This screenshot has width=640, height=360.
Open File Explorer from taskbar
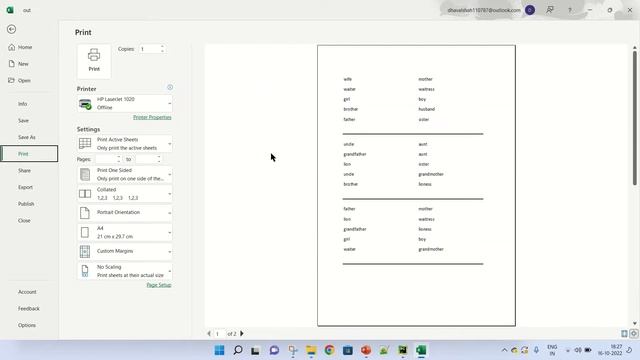[311, 350]
